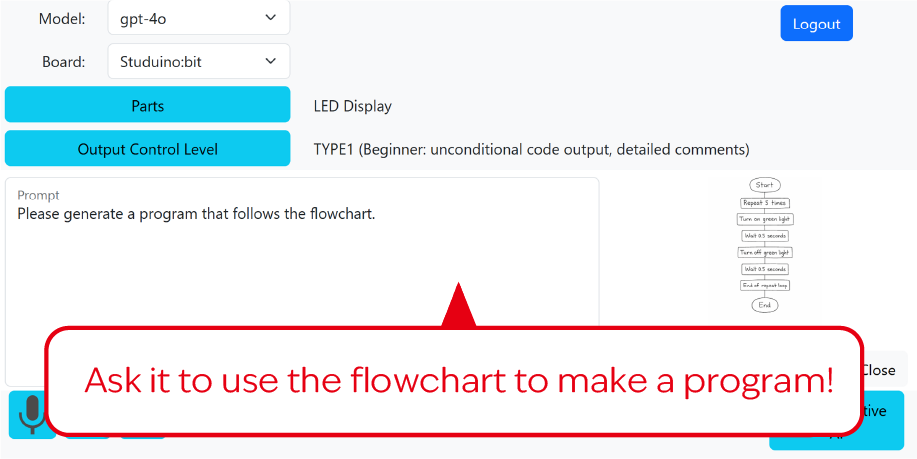The height and width of the screenshot is (459, 917).
Task: Open the Board dropdown showing Studuino:bit
Action: [x=199, y=61]
